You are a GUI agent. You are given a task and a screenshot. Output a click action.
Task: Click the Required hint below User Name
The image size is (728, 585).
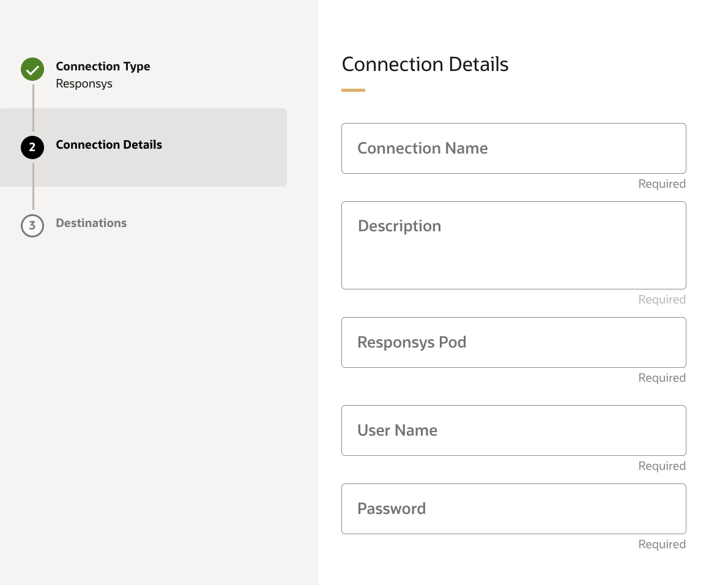661,466
